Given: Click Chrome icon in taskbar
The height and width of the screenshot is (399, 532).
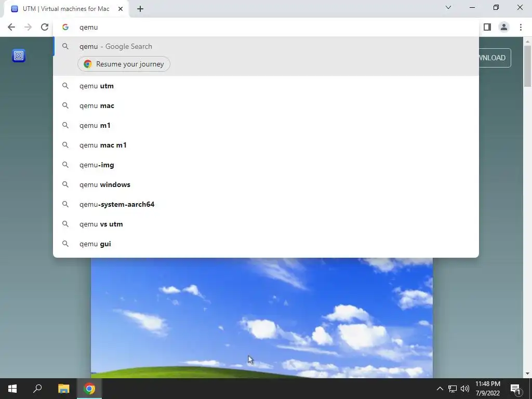Looking at the screenshot, I should (x=89, y=389).
